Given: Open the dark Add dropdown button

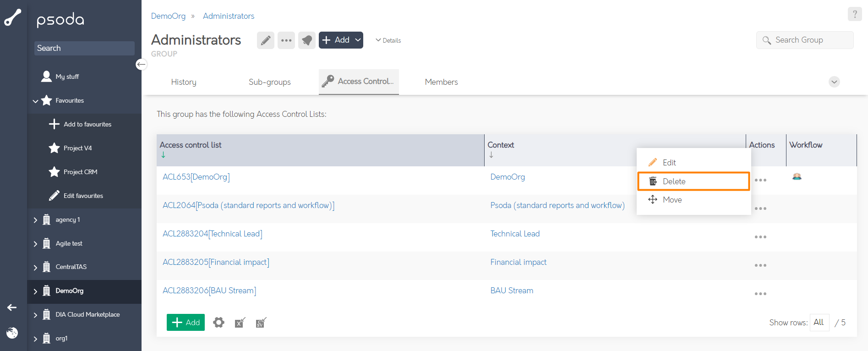Looking at the screenshot, I should (341, 40).
